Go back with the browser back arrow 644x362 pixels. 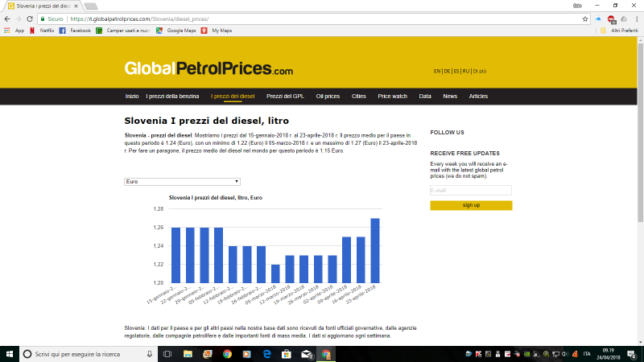point(7,19)
